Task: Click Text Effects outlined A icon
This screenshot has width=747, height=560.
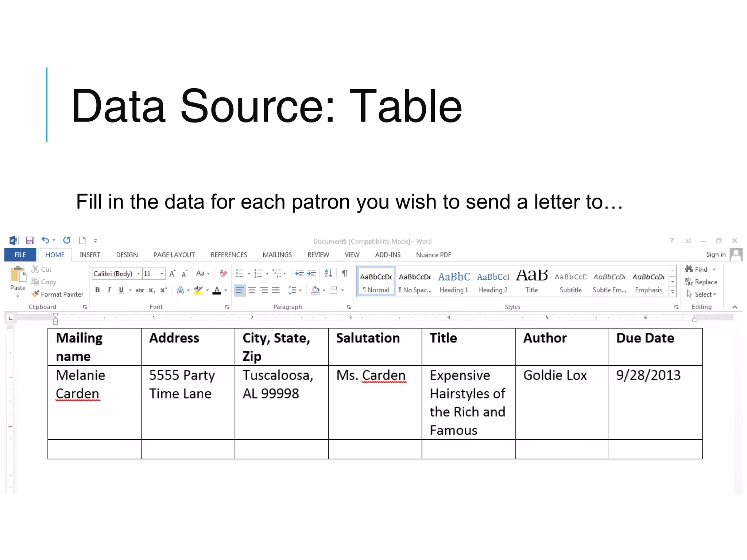Action: point(180,290)
